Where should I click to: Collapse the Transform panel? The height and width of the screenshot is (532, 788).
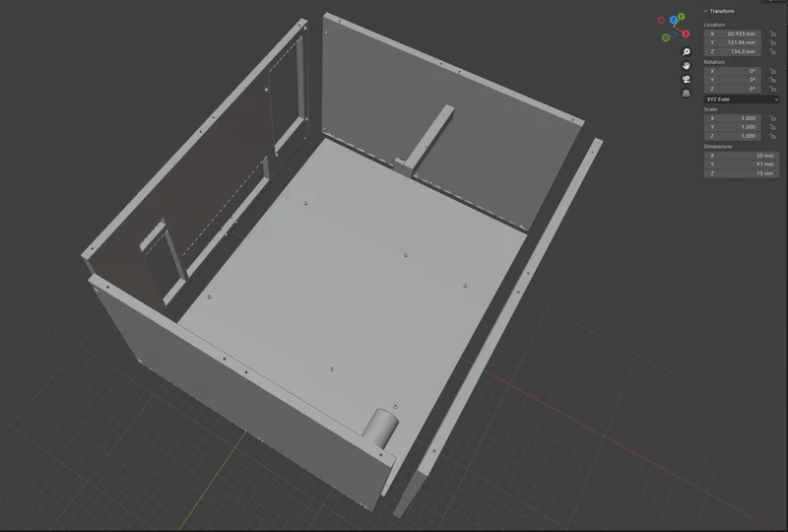pos(719,11)
